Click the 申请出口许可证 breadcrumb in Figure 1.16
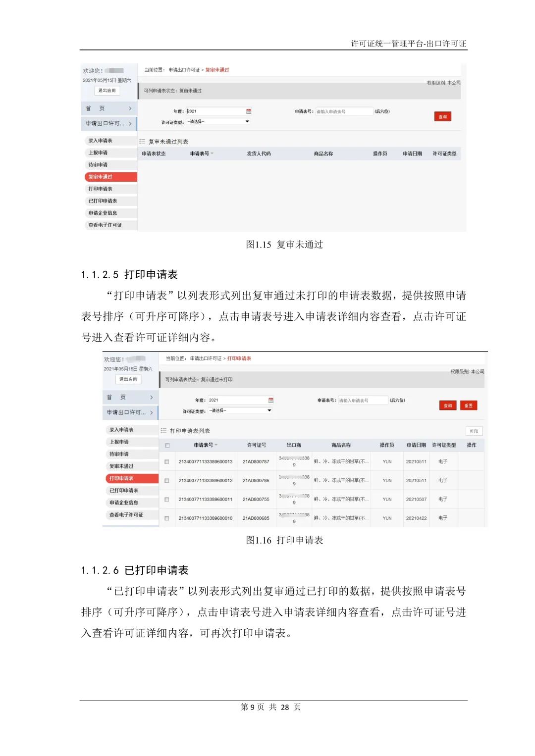Viewport: 535px width, 756px height. pyautogui.click(x=206, y=358)
